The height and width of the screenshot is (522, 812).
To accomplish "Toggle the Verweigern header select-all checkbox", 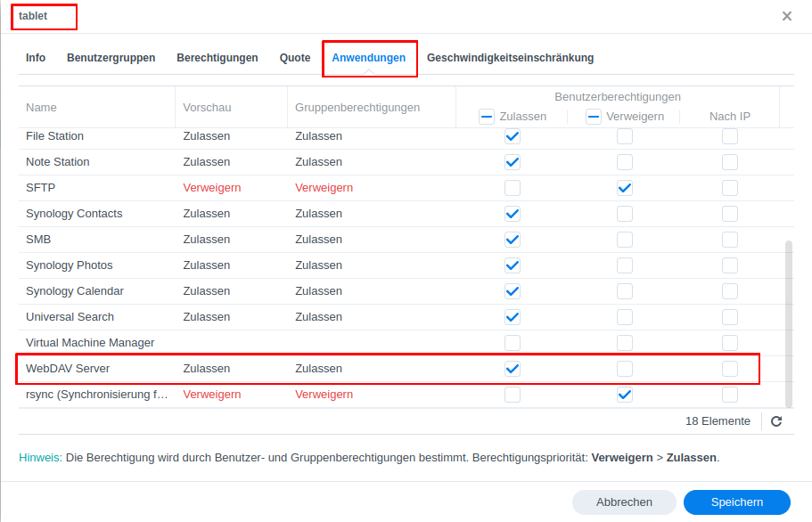I will point(594,117).
